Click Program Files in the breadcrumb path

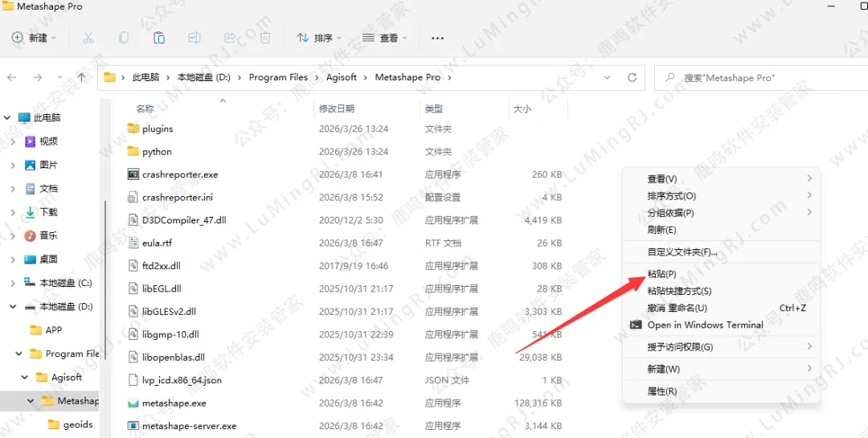point(278,77)
